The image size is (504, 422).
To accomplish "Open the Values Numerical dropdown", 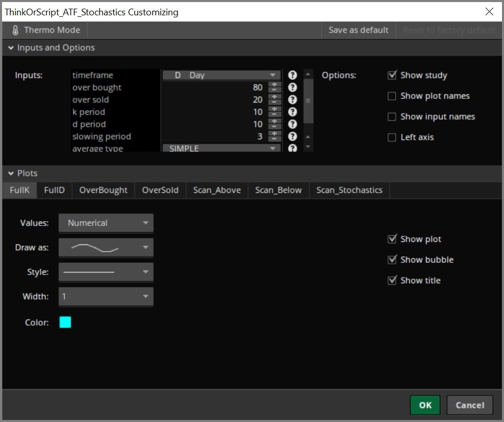I will (106, 223).
